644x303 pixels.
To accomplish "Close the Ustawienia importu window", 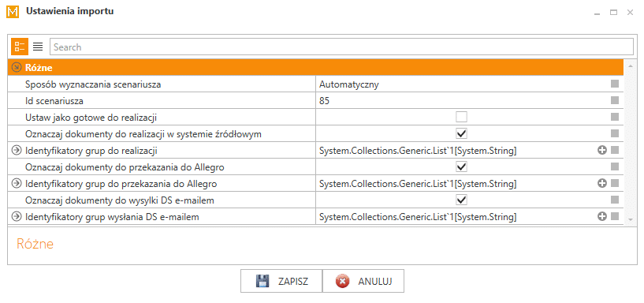I will click(x=630, y=13).
